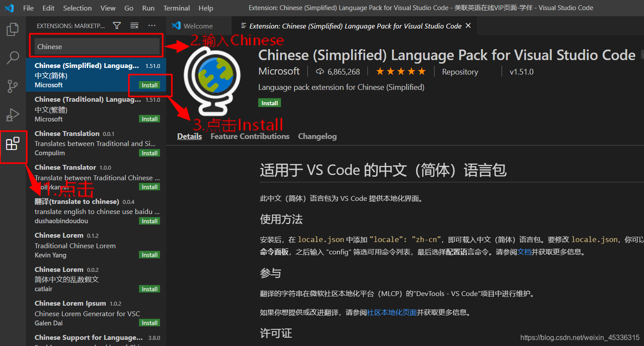Click the VS Code logo in title bar

pos(9,8)
